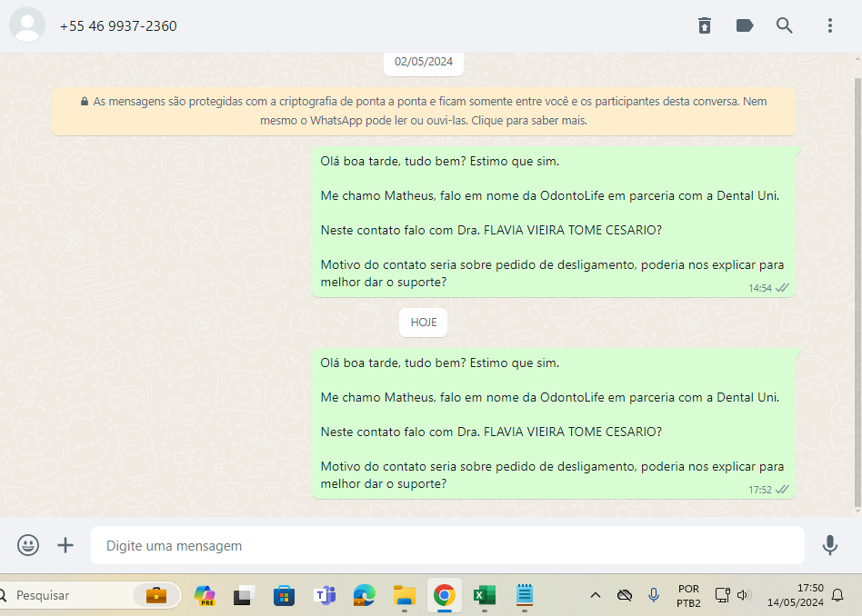This screenshot has height=616, width=862.
Task: Open Microsoft Teams from taskbar
Action: [x=325, y=596]
